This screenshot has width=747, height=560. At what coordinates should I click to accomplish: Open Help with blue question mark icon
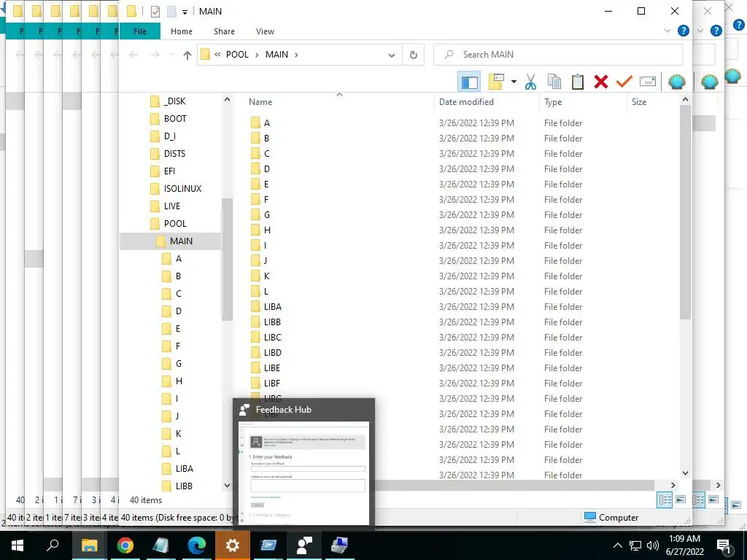683,31
